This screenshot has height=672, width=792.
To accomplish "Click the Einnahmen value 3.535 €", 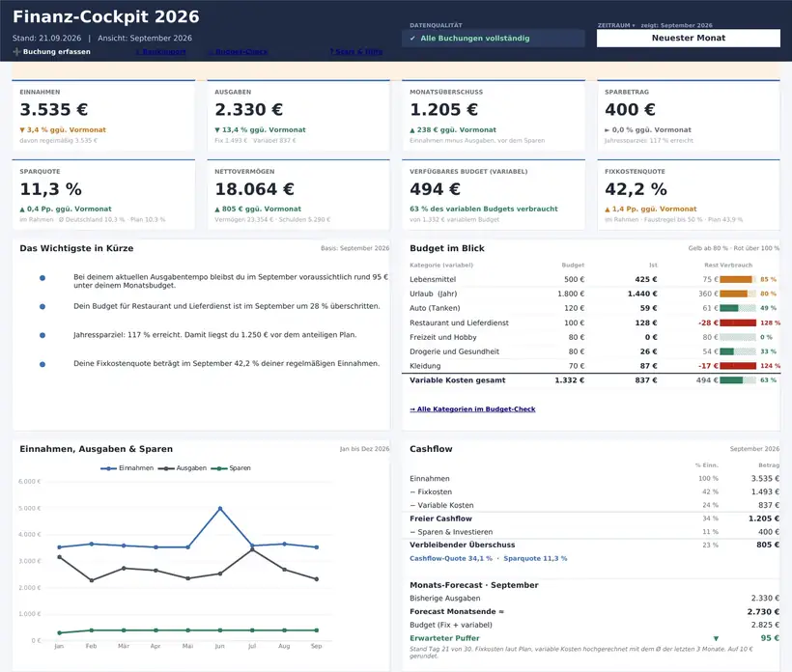I will [53, 109].
